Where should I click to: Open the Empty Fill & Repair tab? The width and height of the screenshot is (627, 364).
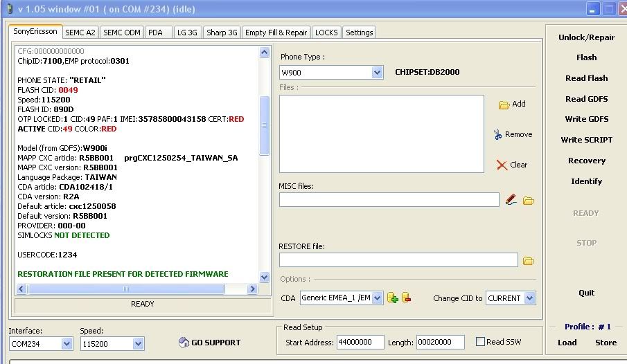276,33
